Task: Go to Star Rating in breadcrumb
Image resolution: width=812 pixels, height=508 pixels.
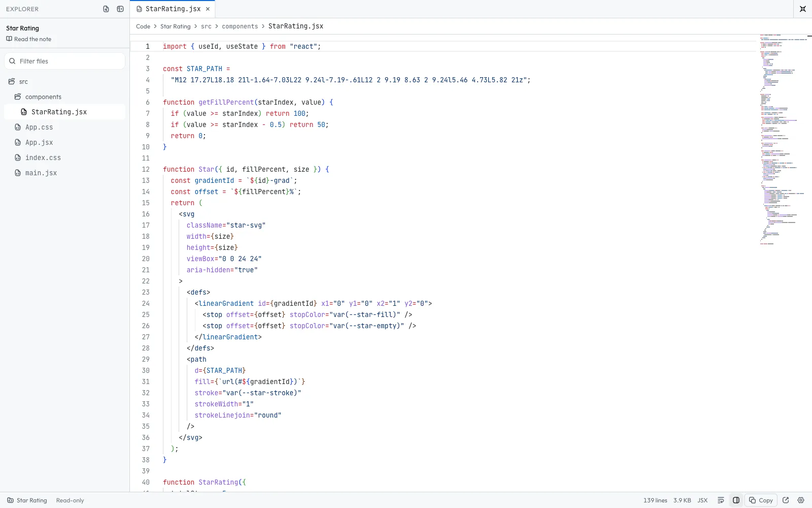Action: coord(176,26)
